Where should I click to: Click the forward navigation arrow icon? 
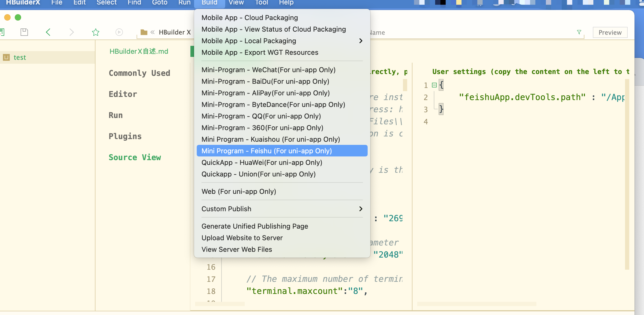pos(71,32)
